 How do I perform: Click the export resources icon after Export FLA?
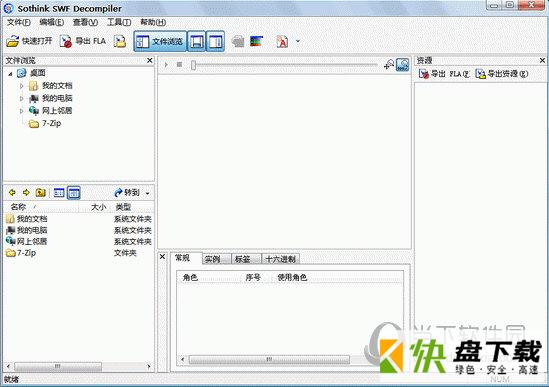tap(120, 41)
